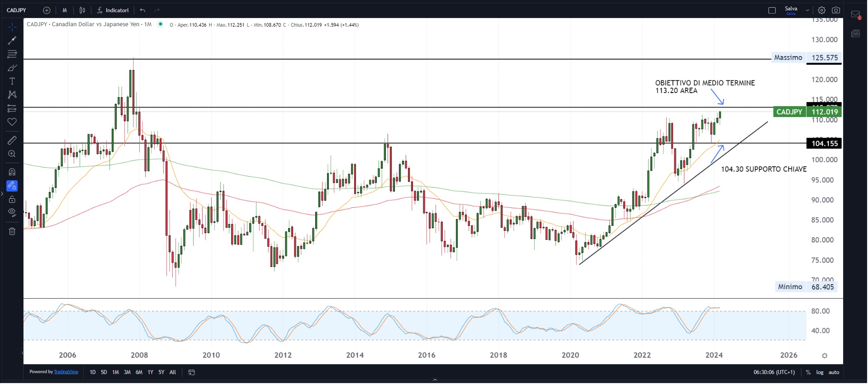The width and height of the screenshot is (868, 384).
Task: Click the CADJPY symbol search field
Action: tap(17, 10)
